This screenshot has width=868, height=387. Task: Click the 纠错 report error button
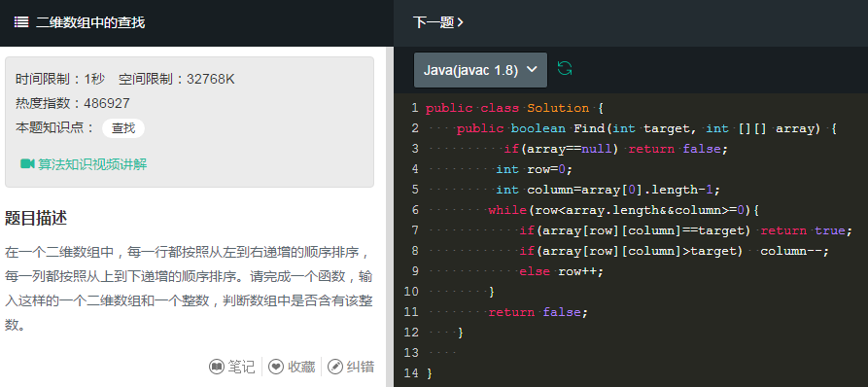pos(352,367)
